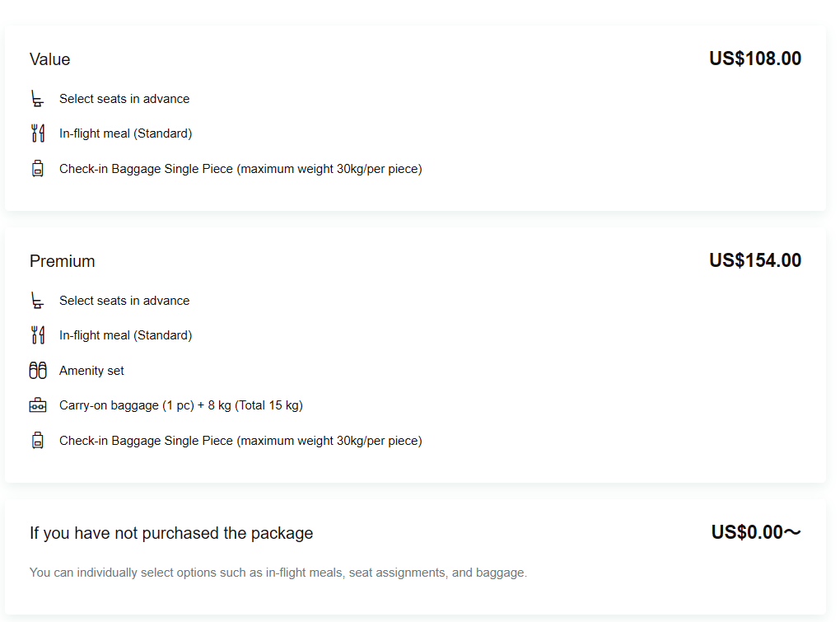Click the individual options description text
Viewport: 840px width, 622px height.
point(278,572)
